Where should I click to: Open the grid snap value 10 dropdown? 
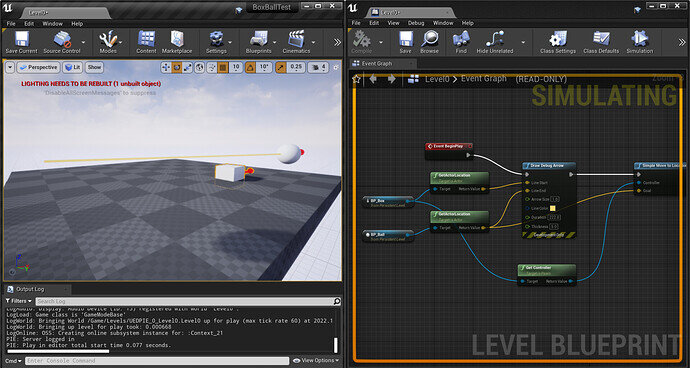(x=236, y=67)
